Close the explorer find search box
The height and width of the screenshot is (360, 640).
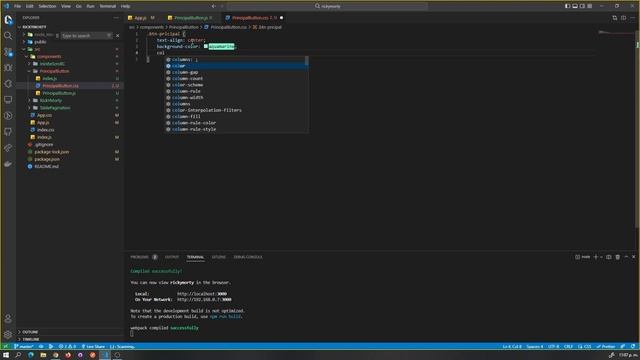[x=118, y=36]
